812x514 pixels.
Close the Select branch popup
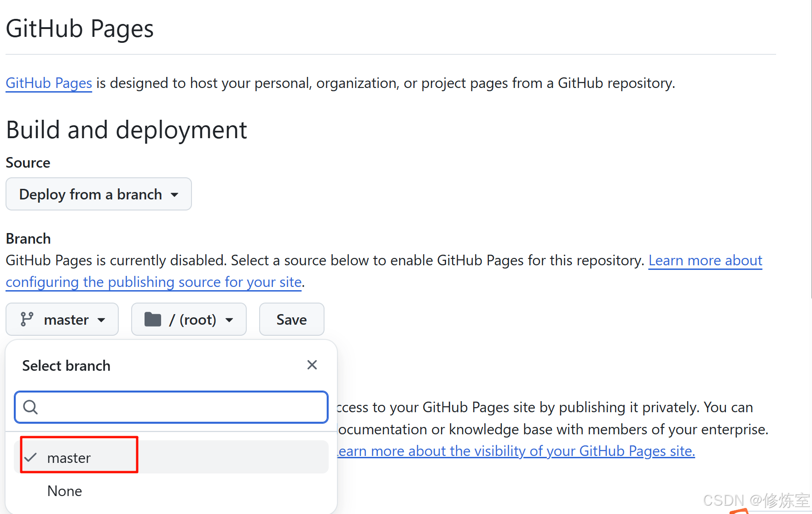[x=312, y=365]
